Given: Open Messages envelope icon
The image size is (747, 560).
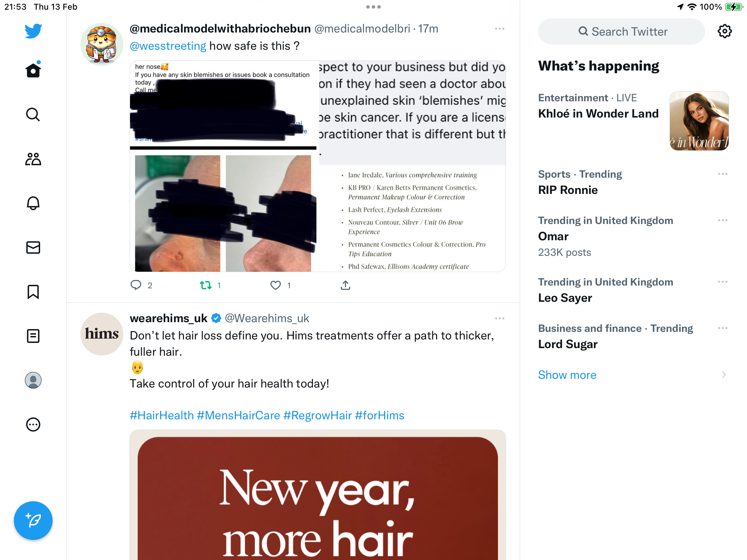Looking at the screenshot, I should click(33, 248).
